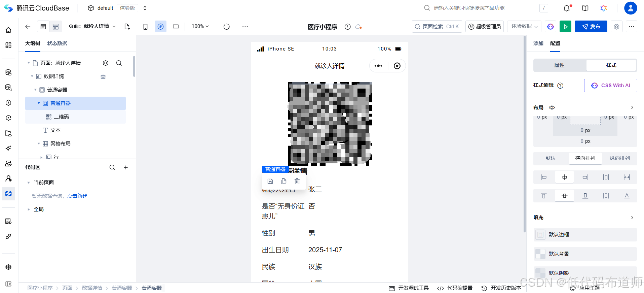Viewport: 644px width, 293px height.
Task: Open notifications bell
Action: point(567,8)
